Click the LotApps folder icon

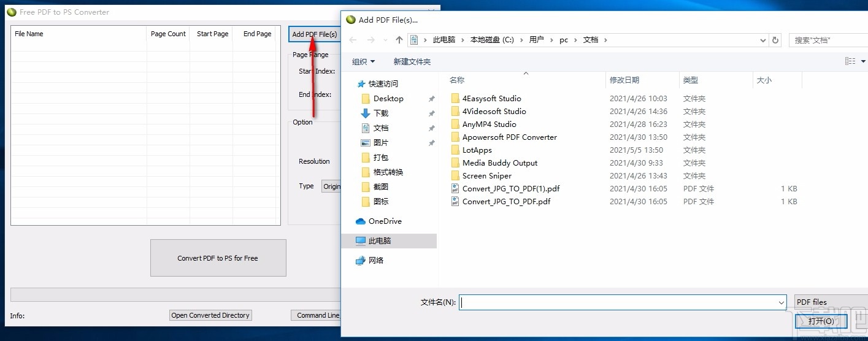(455, 150)
